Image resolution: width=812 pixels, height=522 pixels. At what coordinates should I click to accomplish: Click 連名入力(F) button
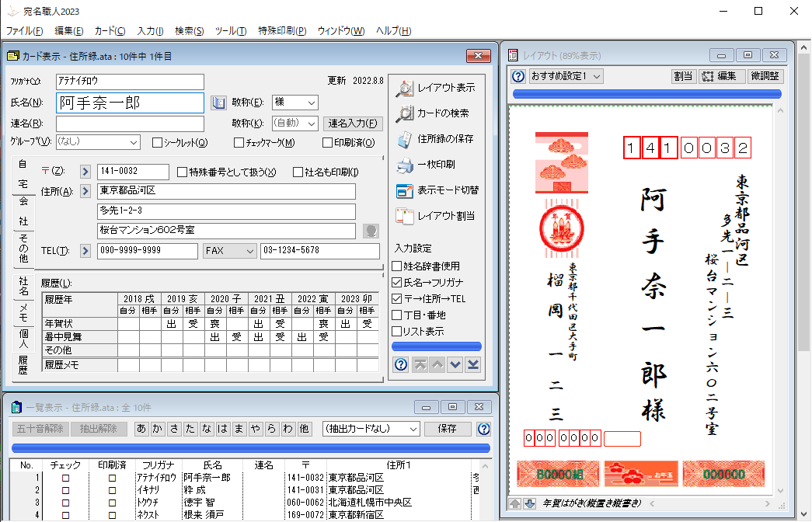353,124
